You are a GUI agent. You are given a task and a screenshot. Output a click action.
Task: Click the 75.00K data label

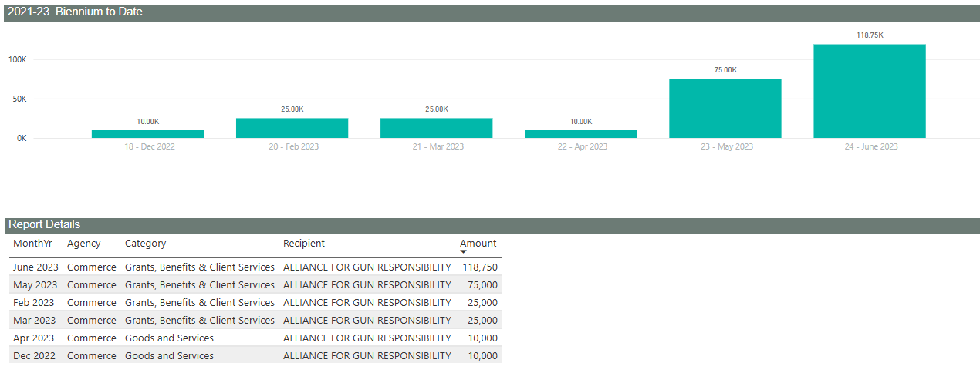pyautogui.click(x=725, y=70)
